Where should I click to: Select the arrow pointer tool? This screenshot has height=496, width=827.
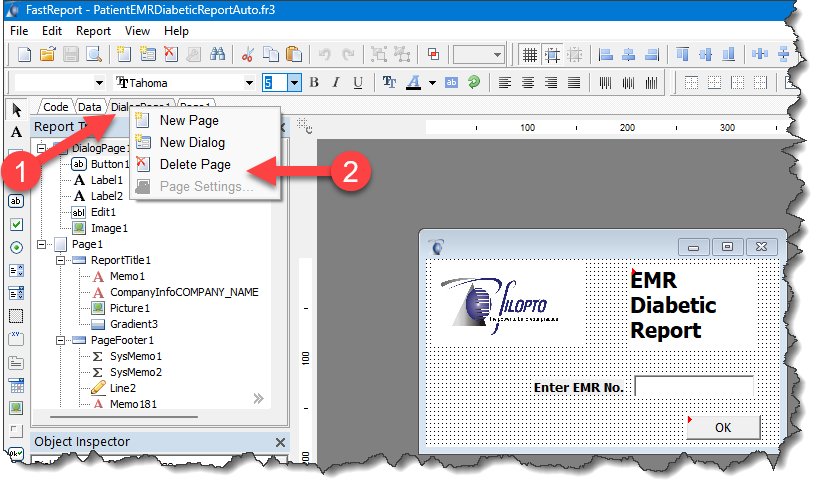point(16,110)
